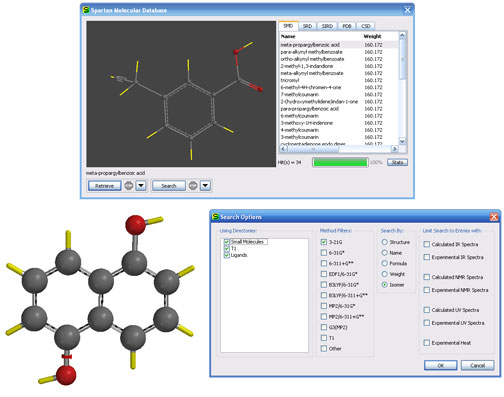Open the PDB tab
This screenshot has width=504, height=397.
coord(347,26)
